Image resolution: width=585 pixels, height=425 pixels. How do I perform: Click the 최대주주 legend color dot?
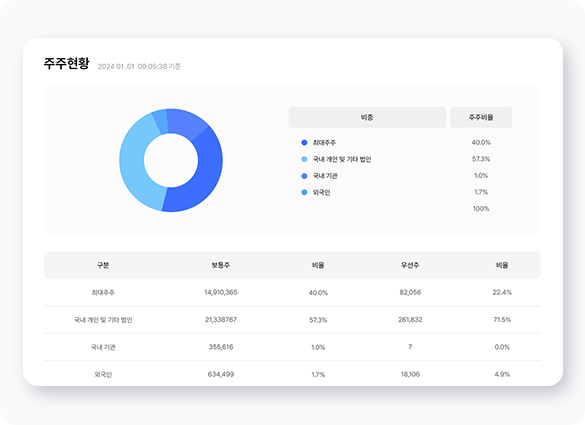tap(304, 143)
